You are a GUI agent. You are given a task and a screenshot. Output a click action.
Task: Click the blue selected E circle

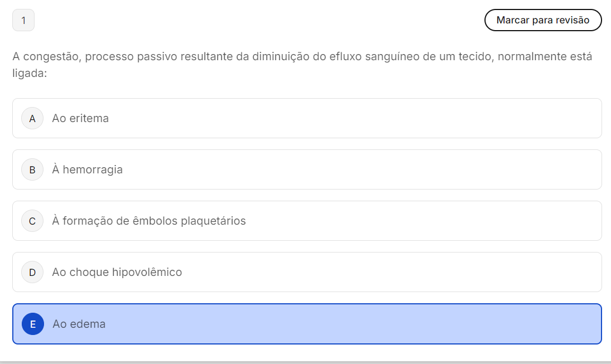(x=33, y=324)
